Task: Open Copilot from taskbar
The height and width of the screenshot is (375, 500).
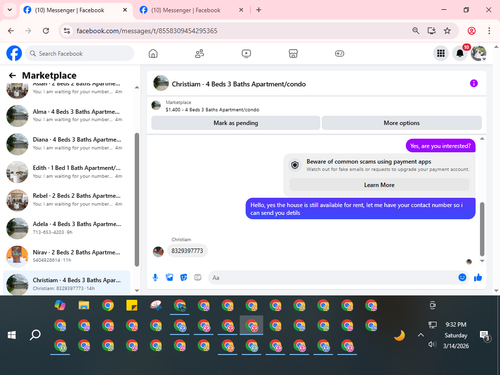Action: tap(60, 305)
